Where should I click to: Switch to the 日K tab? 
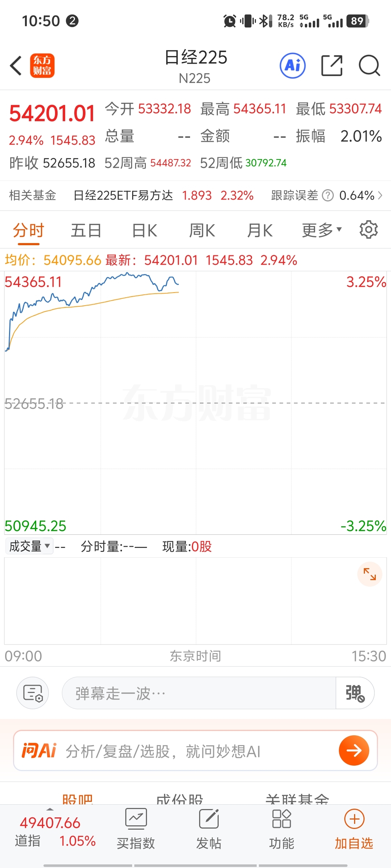144,230
